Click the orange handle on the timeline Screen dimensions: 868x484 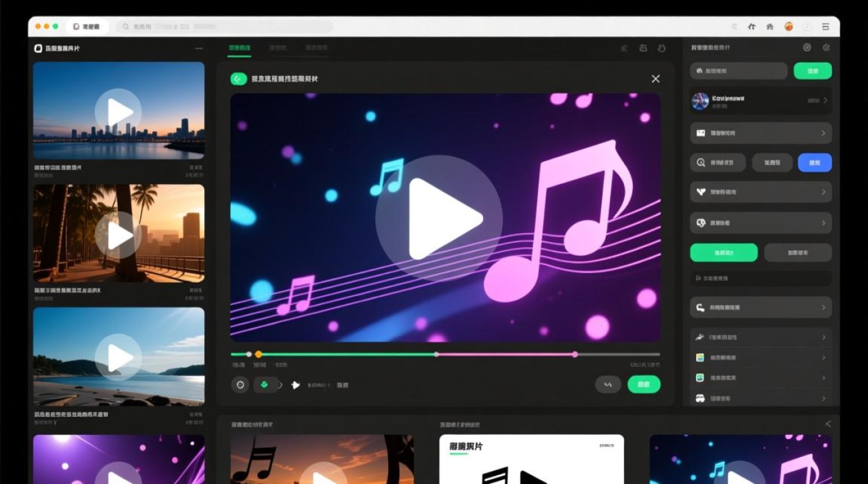pyautogui.click(x=258, y=354)
